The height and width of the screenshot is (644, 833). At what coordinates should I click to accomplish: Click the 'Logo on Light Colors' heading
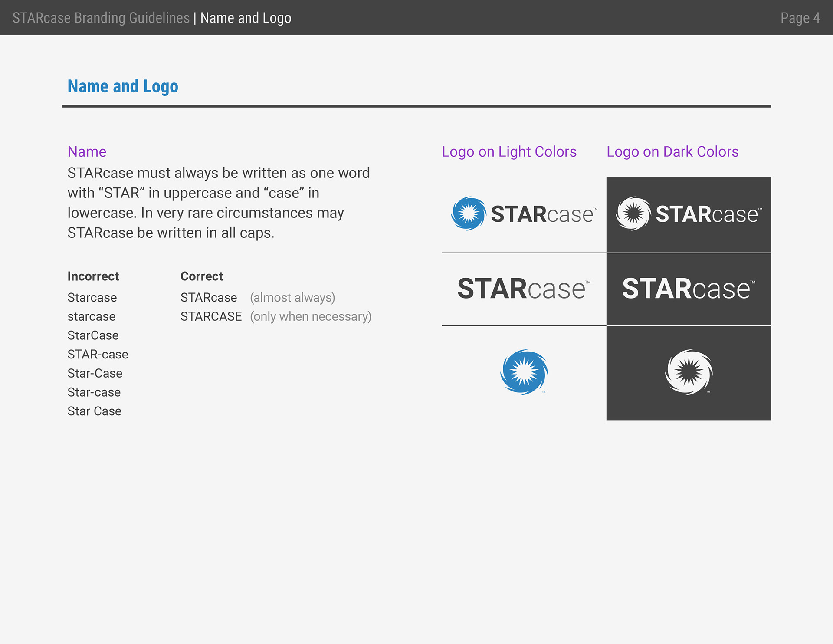pos(509,151)
